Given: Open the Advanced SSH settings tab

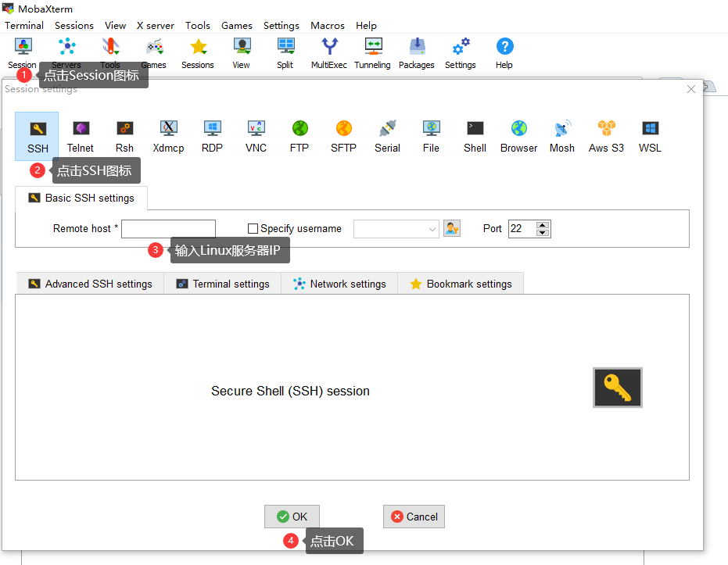Looking at the screenshot, I should click(x=90, y=284).
